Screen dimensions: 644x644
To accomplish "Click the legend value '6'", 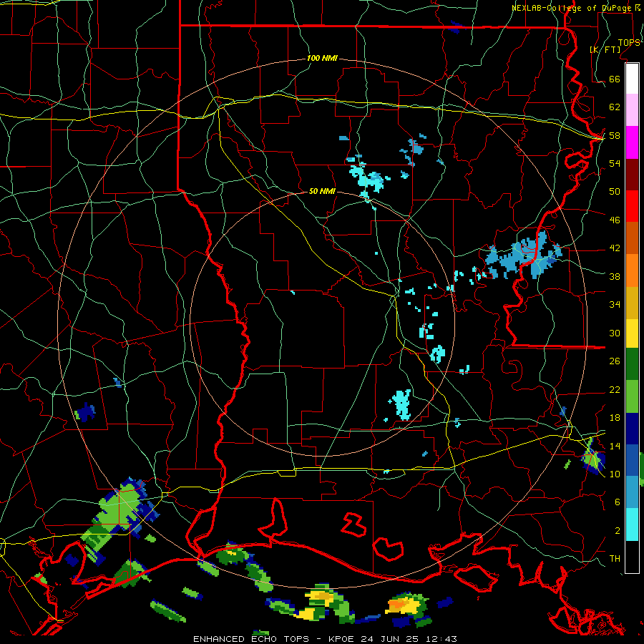I will pos(618,502).
